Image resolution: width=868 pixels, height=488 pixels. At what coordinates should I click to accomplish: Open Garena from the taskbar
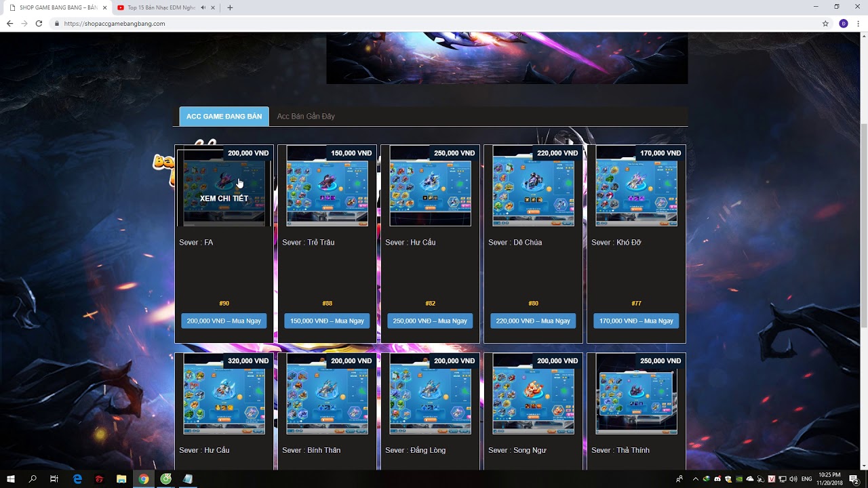coord(100,479)
